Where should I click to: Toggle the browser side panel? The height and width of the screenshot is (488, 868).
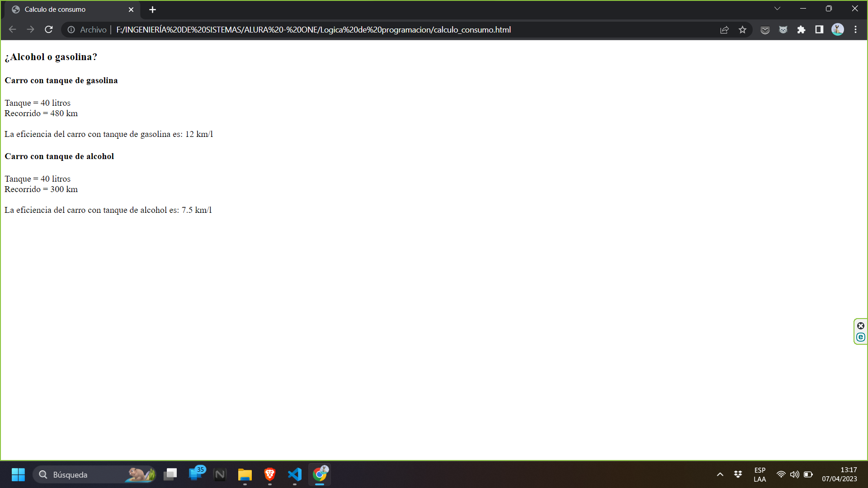point(819,30)
